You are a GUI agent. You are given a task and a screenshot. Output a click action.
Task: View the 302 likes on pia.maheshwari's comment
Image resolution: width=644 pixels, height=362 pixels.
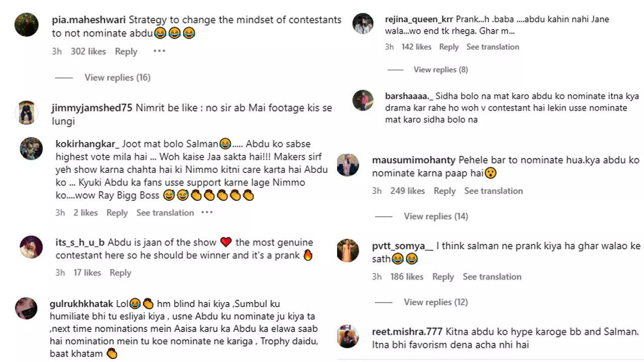coord(88,51)
